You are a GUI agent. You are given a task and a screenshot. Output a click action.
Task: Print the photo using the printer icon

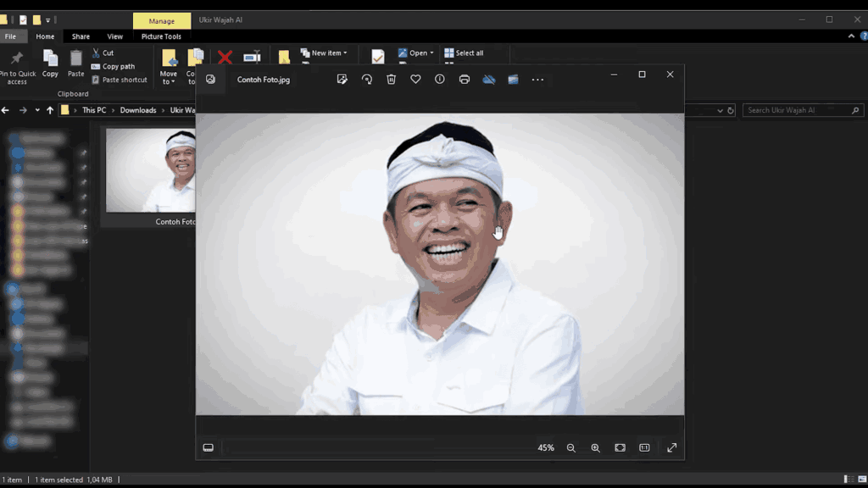tap(464, 80)
